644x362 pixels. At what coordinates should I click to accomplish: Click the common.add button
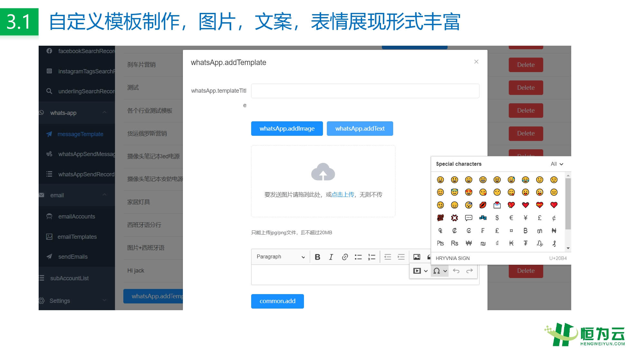click(277, 301)
